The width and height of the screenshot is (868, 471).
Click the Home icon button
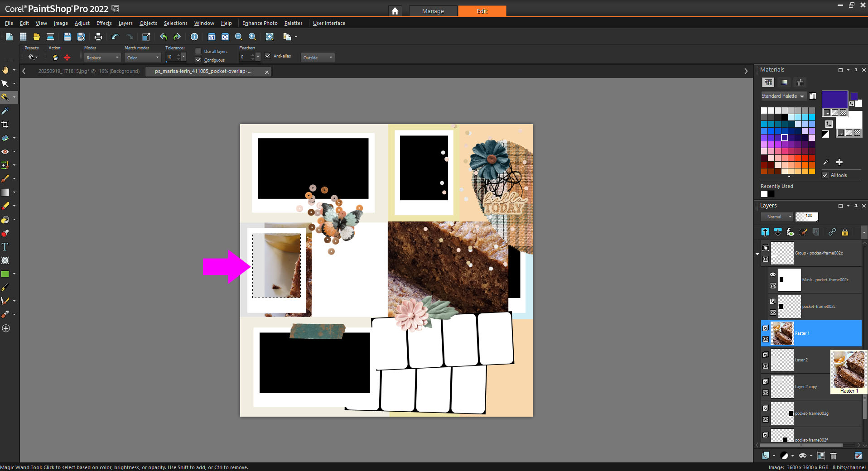click(x=395, y=11)
